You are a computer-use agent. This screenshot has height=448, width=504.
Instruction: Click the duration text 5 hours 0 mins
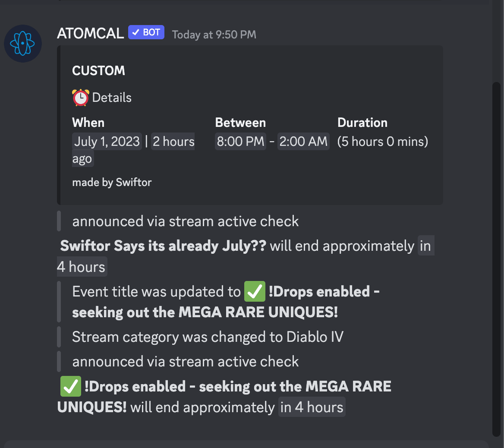tap(382, 142)
